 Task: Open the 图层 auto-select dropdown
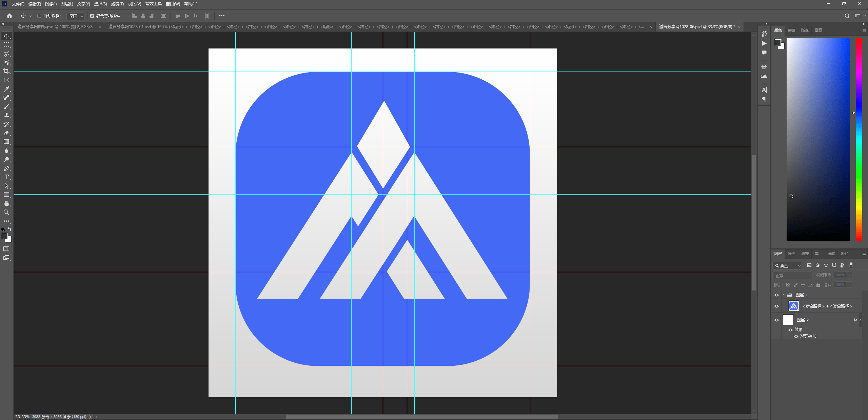click(76, 16)
